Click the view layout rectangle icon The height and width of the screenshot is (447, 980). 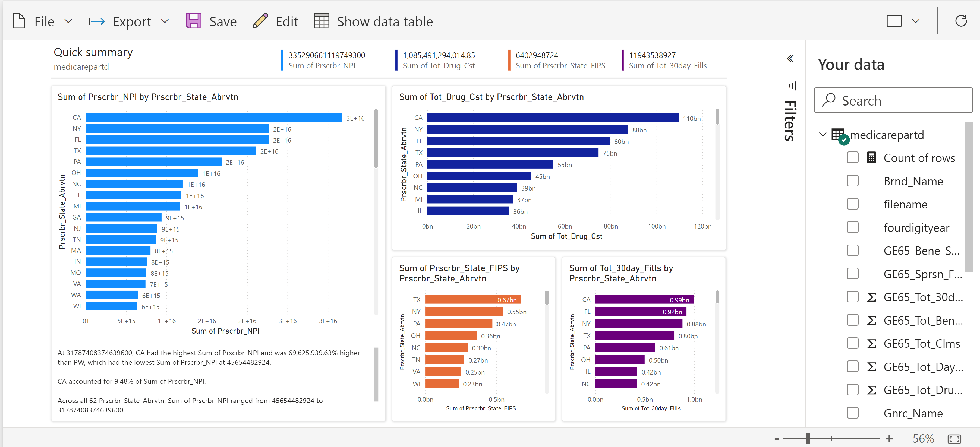click(x=894, y=21)
